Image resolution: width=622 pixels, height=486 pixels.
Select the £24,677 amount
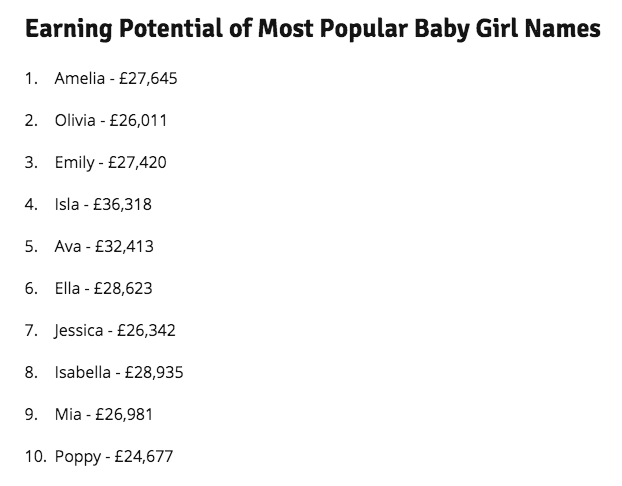[x=145, y=456]
